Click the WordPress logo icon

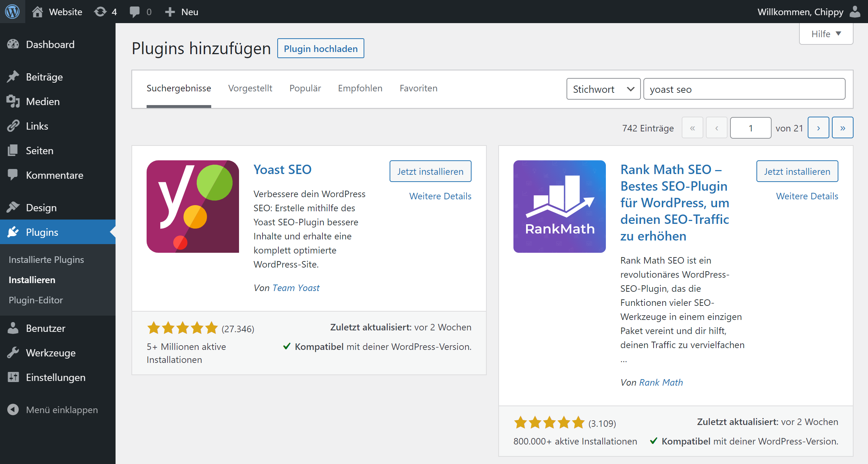[x=12, y=12]
